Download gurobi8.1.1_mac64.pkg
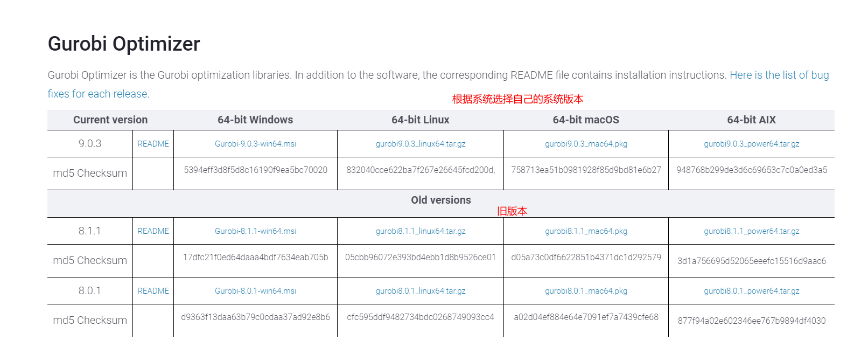Screen dimensions: 868x347 click(x=586, y=231)
